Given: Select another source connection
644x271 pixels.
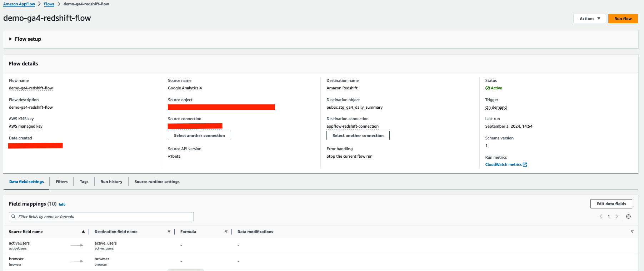Looking at the screenshot, I should point(199,135).
